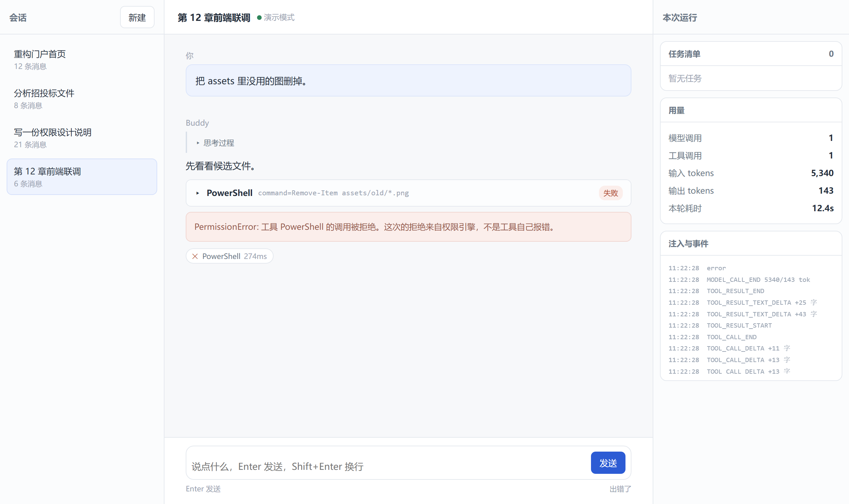The width and height of the screenshot is (849, 504).
Task: Select the 第 12 章前端联调 conversation
Action: (x=82, y=177)
